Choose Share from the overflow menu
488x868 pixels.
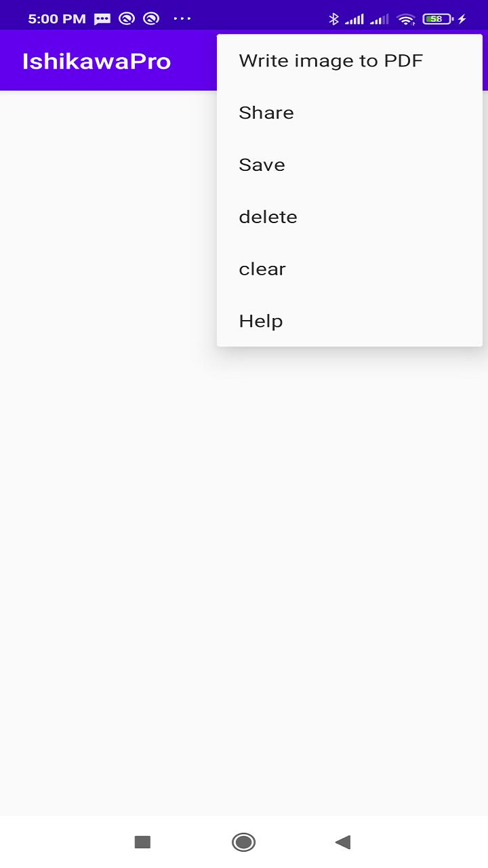[350, 113]
